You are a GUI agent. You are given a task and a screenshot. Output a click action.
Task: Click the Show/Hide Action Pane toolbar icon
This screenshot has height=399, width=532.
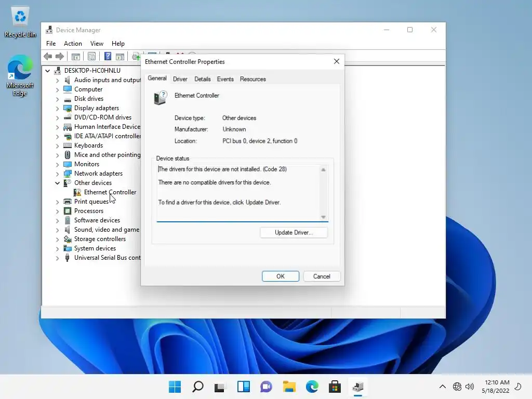click(x=120, y=56)
